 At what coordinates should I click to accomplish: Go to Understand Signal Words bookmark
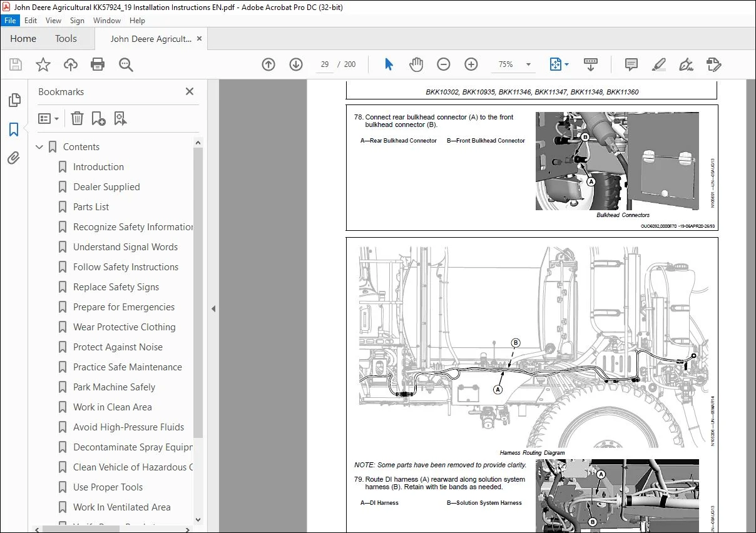coord(125,247)
